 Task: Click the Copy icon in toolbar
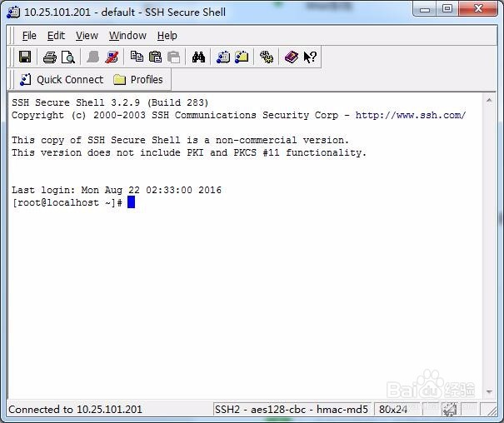point(137,57)
